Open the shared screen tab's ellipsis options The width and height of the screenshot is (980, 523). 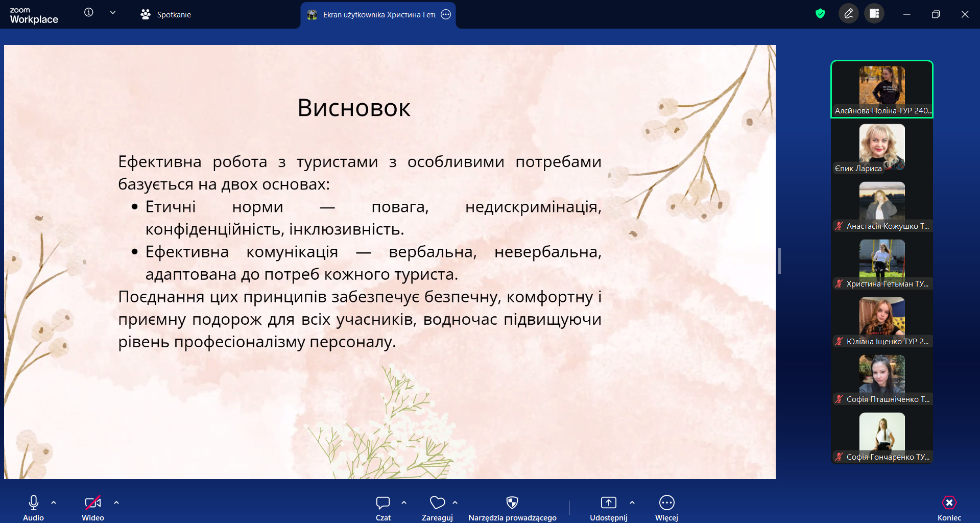[446, 15]
